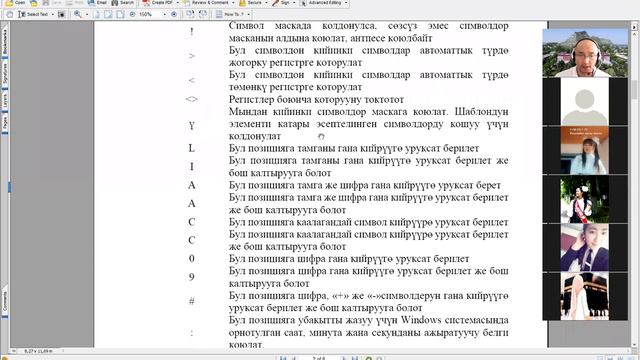The image size is (640, 360).
Task: Click the Fit Width view icon
Action: pyautogui.click(x=120, y=14)
